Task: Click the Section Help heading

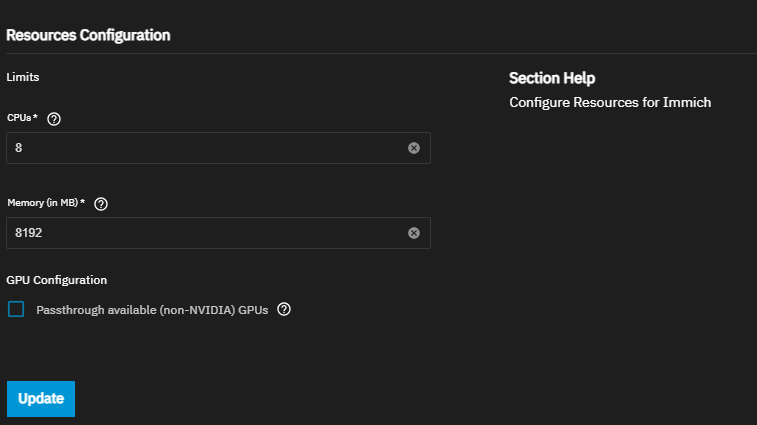Action: [552, 78]
